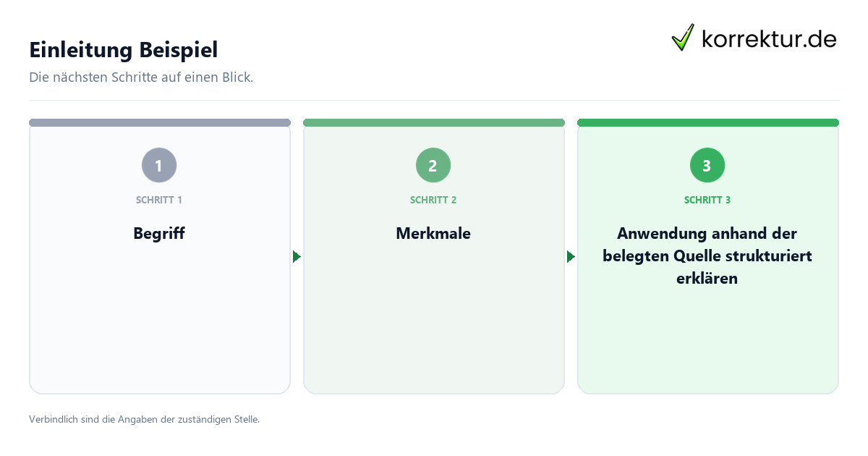Click the korrektur.de brand name
The image size is (868, 456).
[x=769, y=38]
